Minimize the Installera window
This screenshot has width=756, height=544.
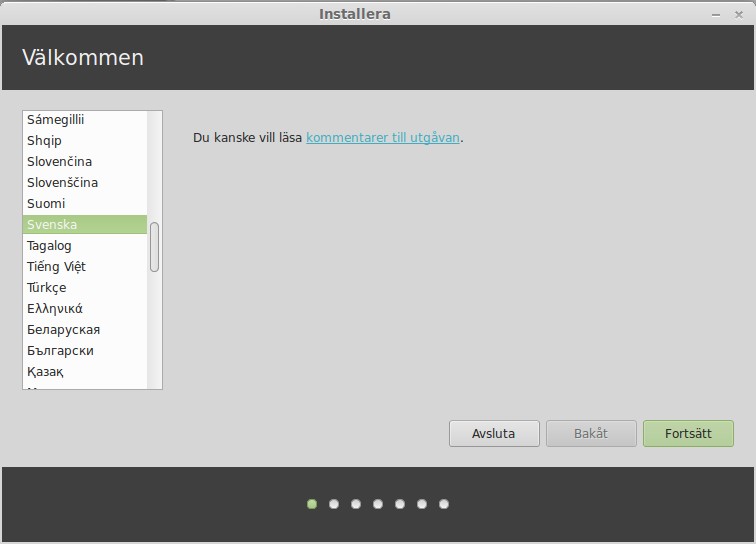716,15
